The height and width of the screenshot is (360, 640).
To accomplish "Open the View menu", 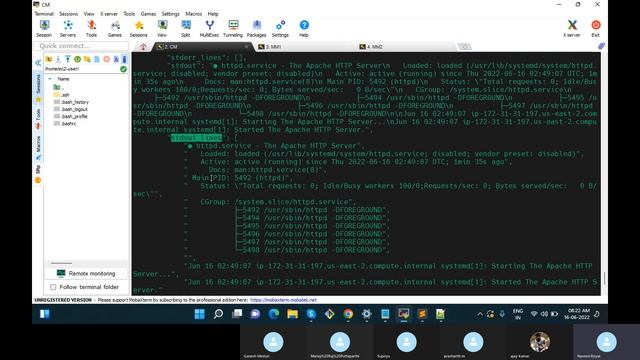I will point(89,14).
